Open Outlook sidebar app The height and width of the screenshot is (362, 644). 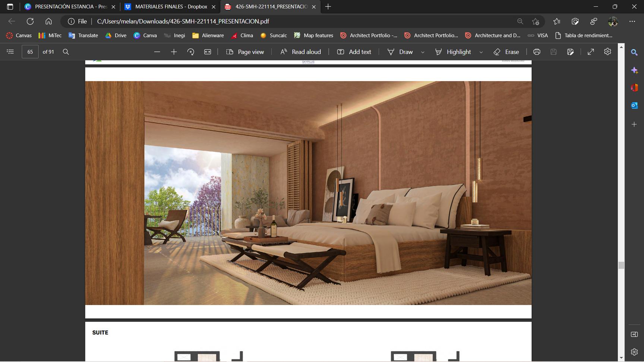coord(634,105)
